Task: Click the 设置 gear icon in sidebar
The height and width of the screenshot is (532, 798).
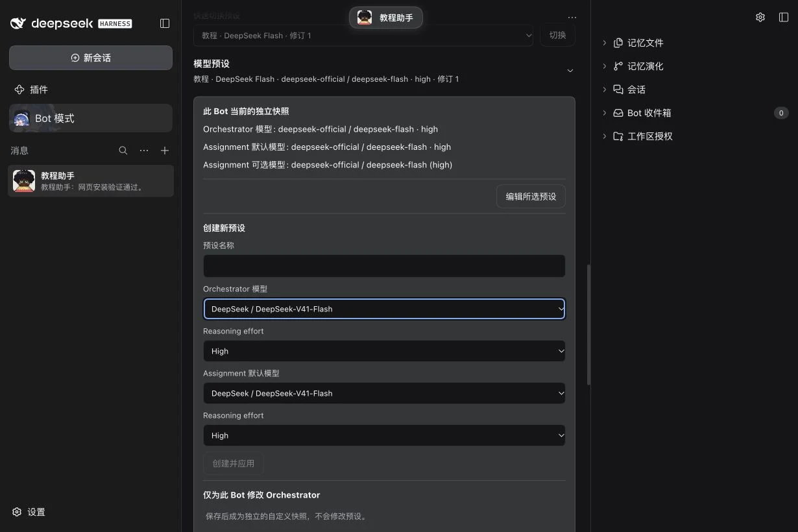Action: point(18,512)
